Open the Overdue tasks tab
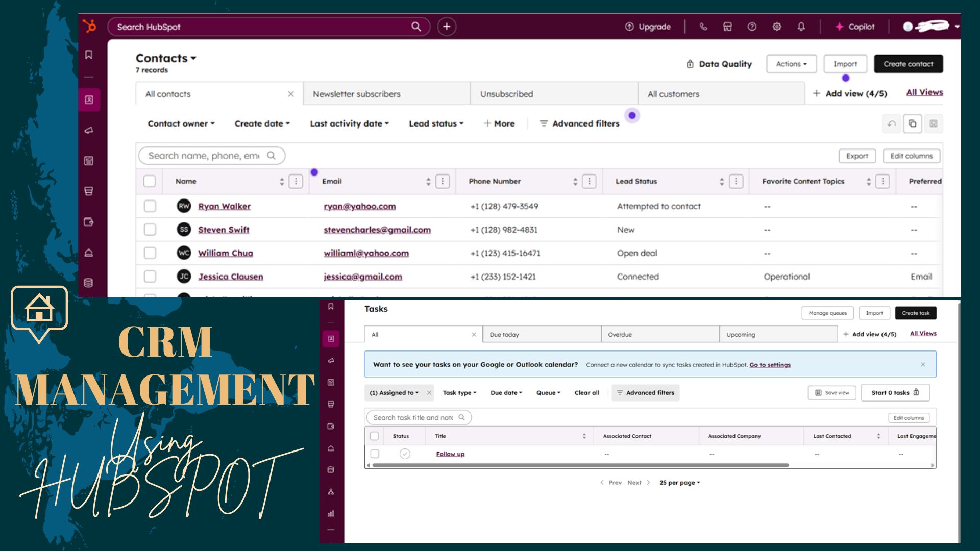 (x=620, y=335)
